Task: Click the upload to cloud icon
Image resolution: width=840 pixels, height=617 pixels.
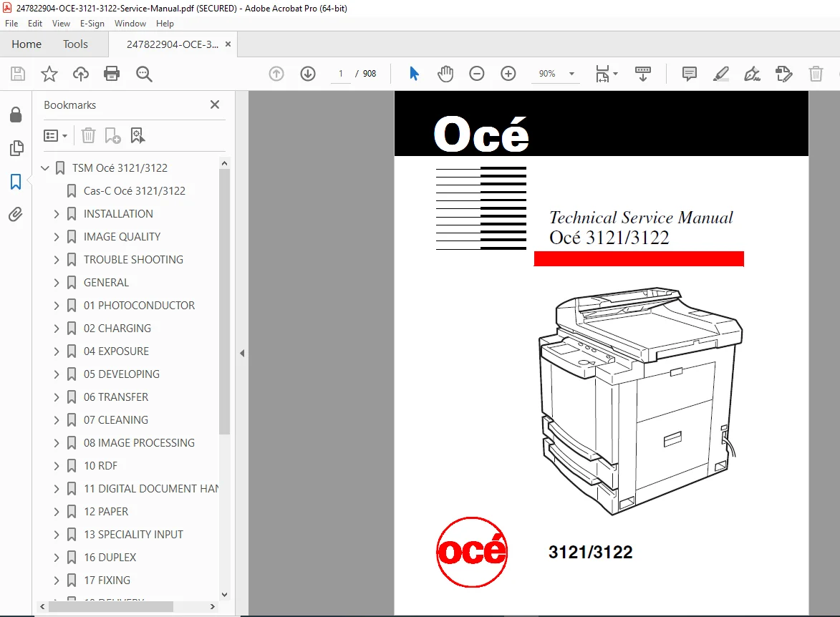Action: point(81,74)
